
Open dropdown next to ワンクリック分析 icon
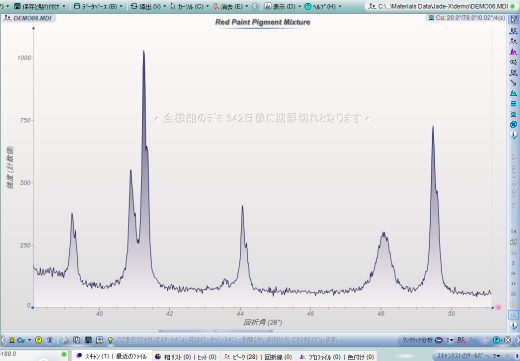pyautogui.click(x=450, y=340)
